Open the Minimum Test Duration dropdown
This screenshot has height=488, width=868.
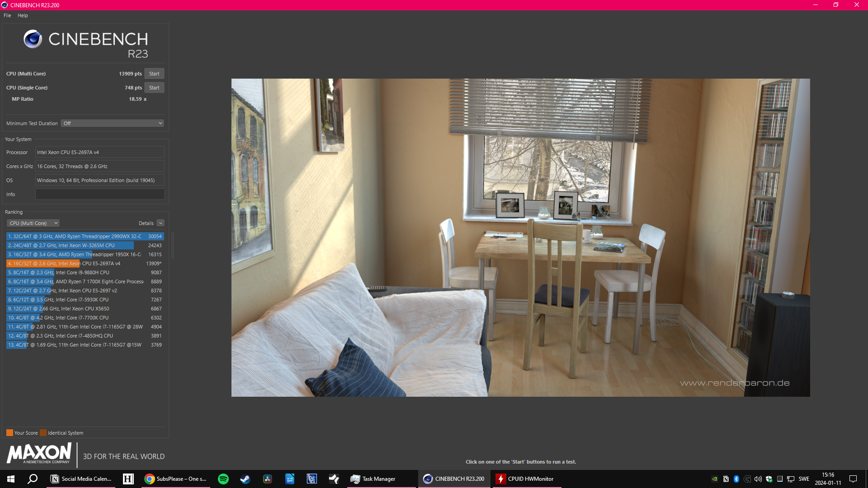[x=113, y=123]
